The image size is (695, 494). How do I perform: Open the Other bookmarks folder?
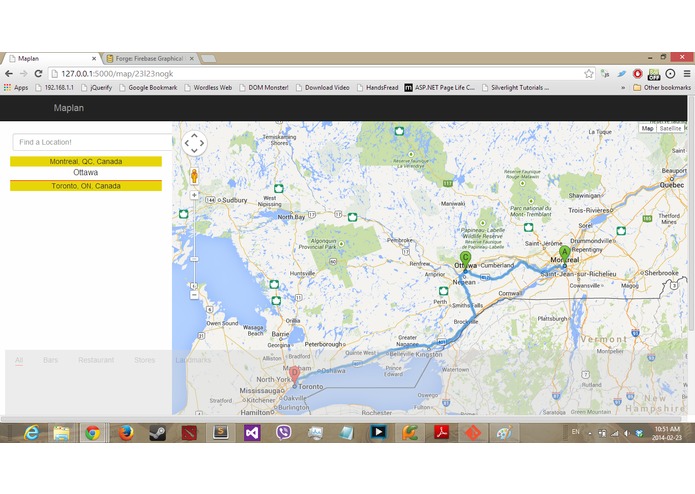click(662, 88)
